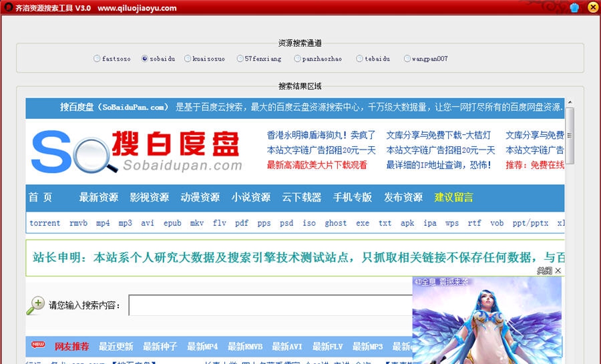Screen dimensions: 601x364
Task: Switch to 最新MP3 tab
Action: click(x=367, y=347)
